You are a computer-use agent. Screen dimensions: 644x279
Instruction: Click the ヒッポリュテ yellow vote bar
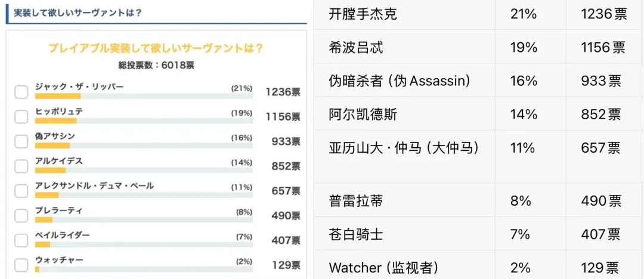[x=55, y=120]
